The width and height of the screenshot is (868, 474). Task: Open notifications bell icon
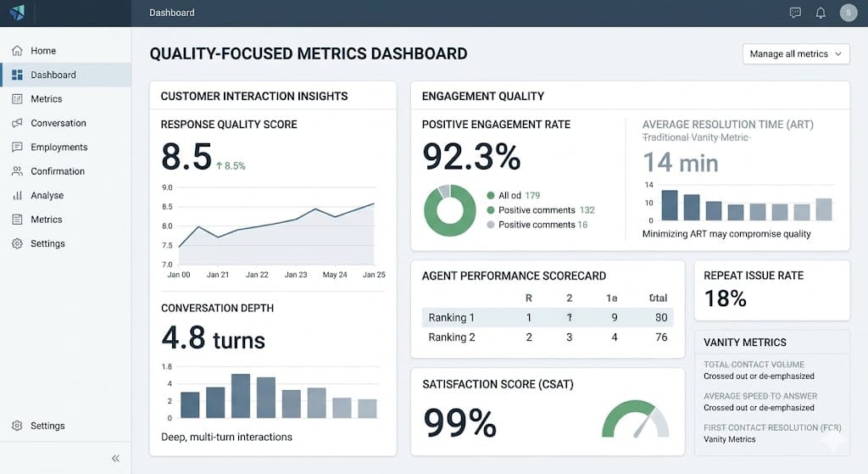click(x=821, y=13)
